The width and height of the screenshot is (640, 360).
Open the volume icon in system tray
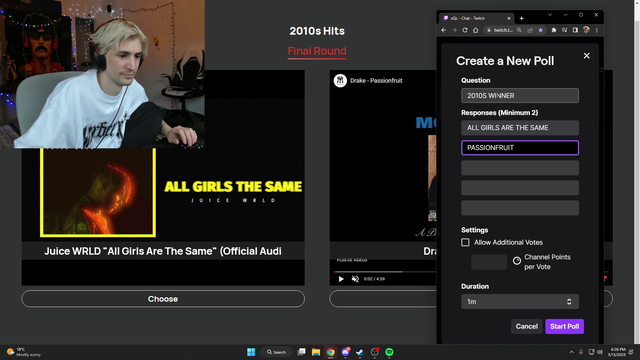(600, 352)
